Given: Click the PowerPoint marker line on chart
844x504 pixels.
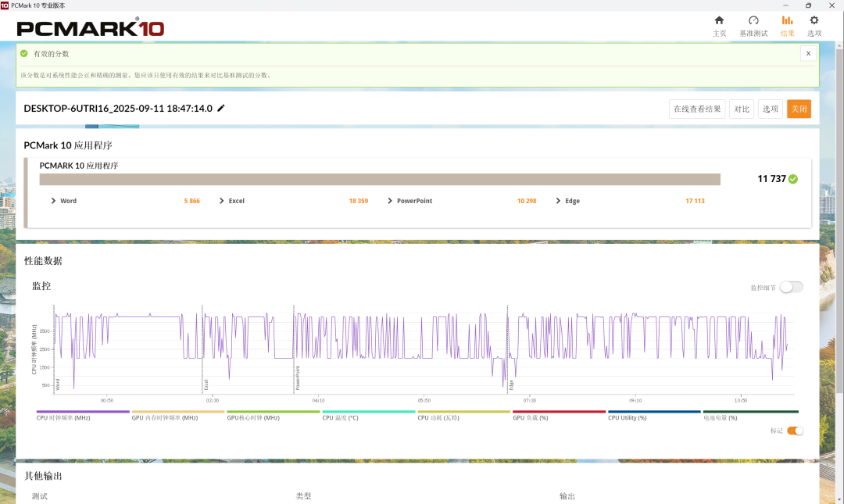Looking at the screenshot, I should [x=294, y=350].
